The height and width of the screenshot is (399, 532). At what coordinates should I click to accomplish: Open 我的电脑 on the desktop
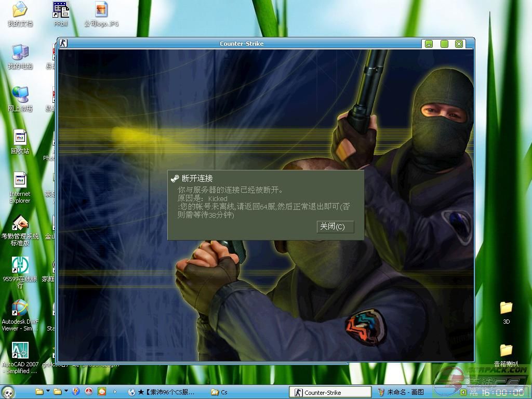click(x=20, y=52)
